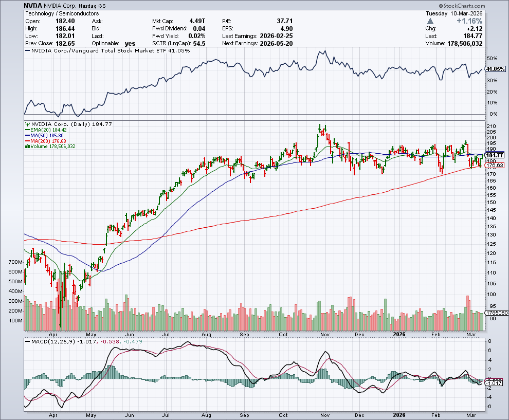This screenshot has height=420, width=509.
Task: Click the Mkt Cap value 4.49T
Action: point(197,21)
